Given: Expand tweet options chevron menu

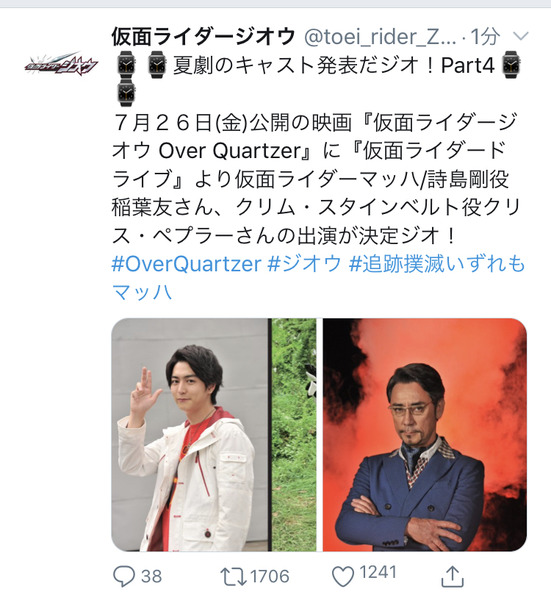Looking at the screenshot, I should point(520,36).
